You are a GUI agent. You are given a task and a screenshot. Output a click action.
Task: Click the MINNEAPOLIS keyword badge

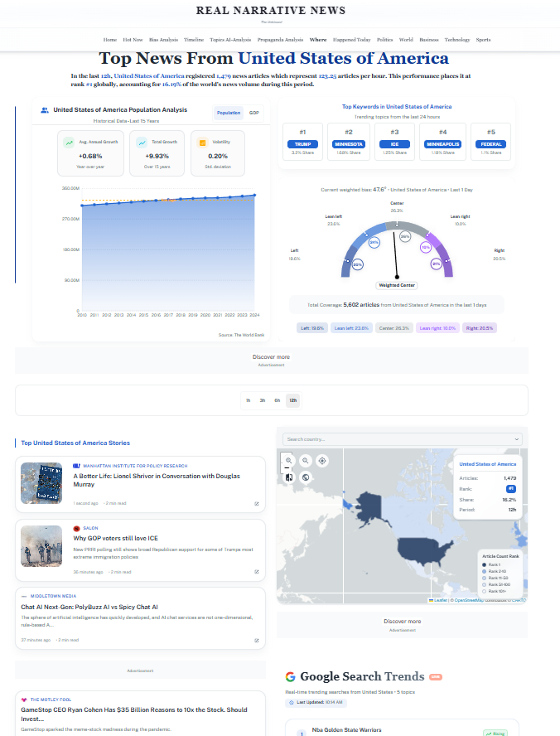point(442,144)
